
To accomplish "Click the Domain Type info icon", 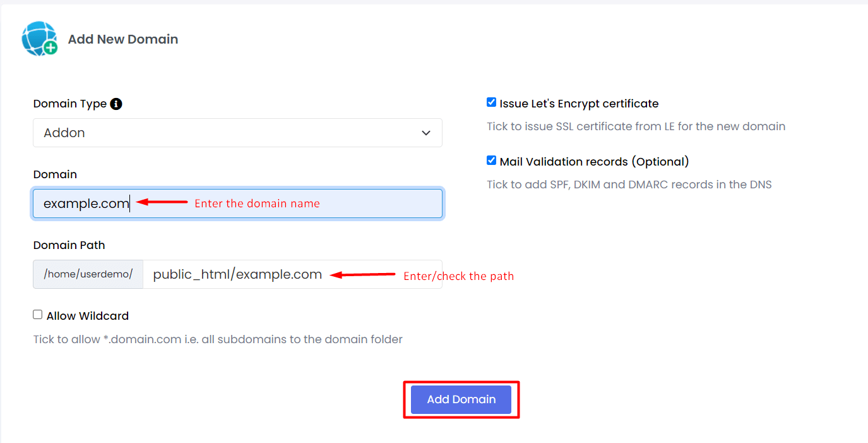I will click(116, 104).
